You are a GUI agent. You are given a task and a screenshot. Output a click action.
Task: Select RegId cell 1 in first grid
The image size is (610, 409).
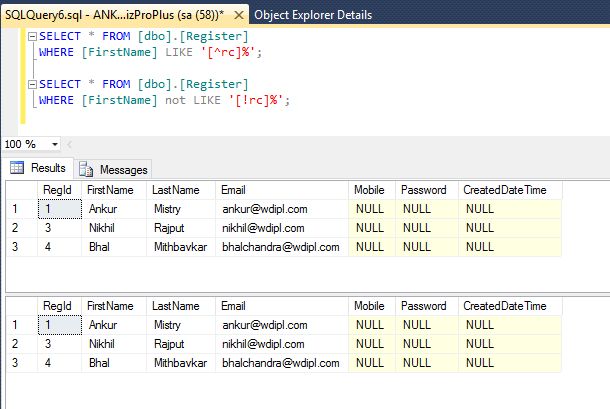(x=60, y=209)
